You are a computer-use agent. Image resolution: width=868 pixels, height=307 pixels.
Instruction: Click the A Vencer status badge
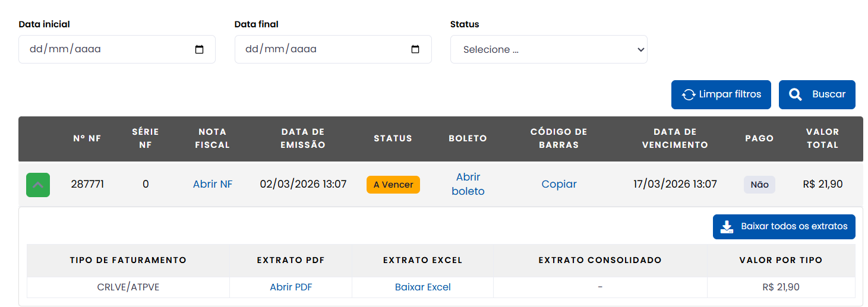click(393, 185)
